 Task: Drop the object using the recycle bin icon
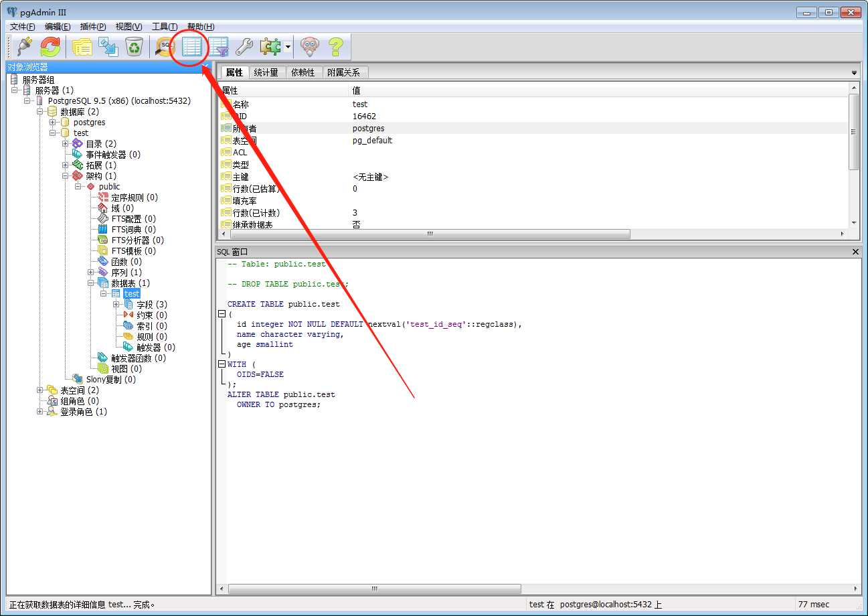tap(135, 46)
